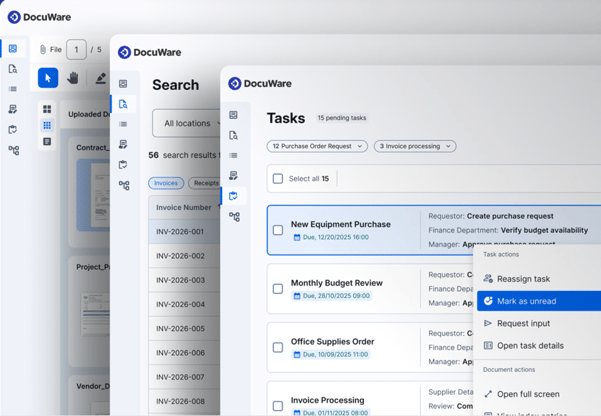Open document tray icon in Tasks window sidebar

point(233,115)
